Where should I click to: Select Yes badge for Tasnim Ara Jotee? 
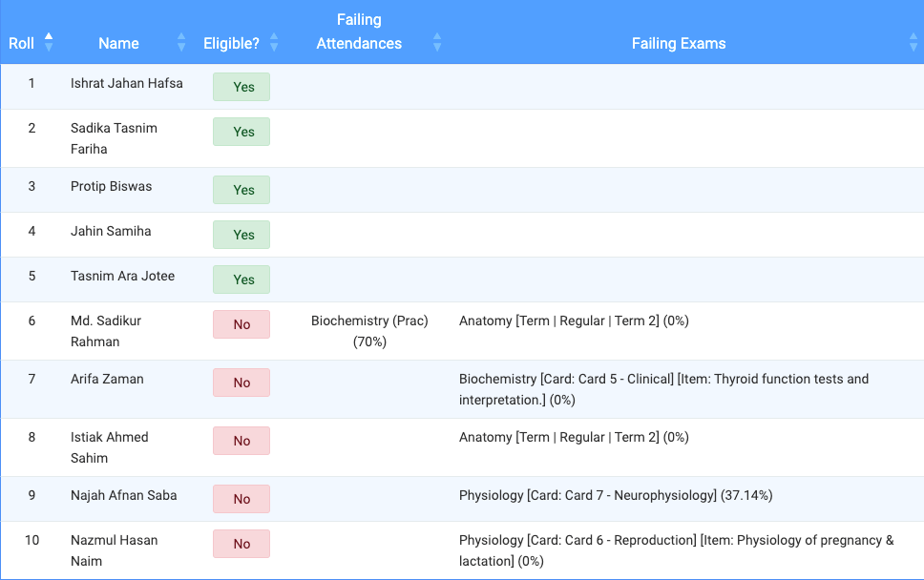tap(241, 280)
